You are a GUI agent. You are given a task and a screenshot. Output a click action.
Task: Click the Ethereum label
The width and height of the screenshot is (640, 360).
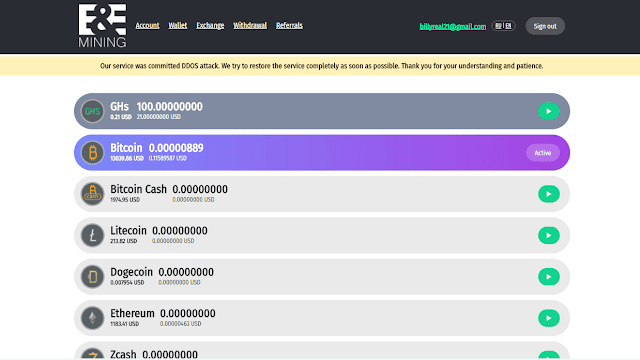132,313
